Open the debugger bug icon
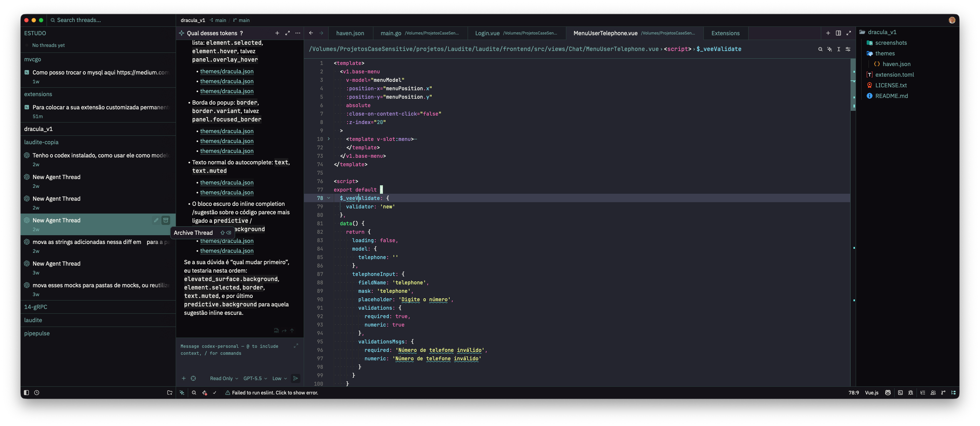The image size is (980, 426). pos(911,393)
